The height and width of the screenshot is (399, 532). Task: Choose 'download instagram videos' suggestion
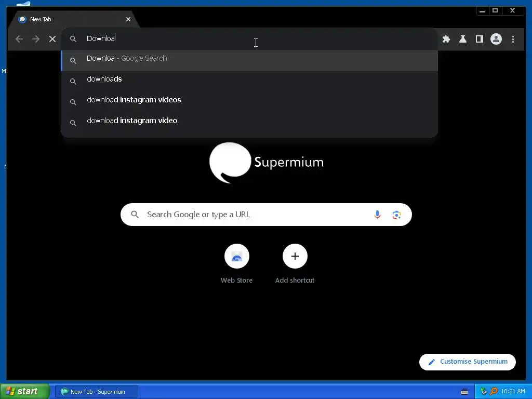(x=249, y=102)
